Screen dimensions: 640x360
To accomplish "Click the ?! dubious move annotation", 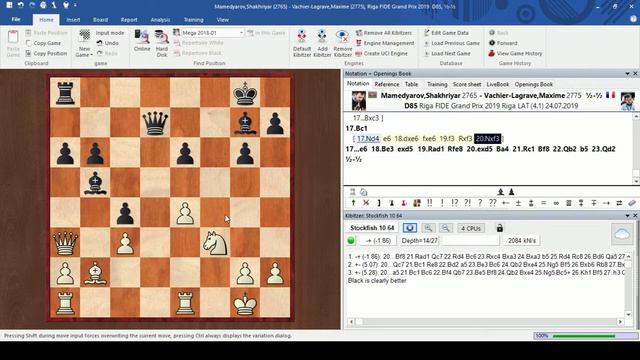I will pyautogui.click(x=467, y=203).
